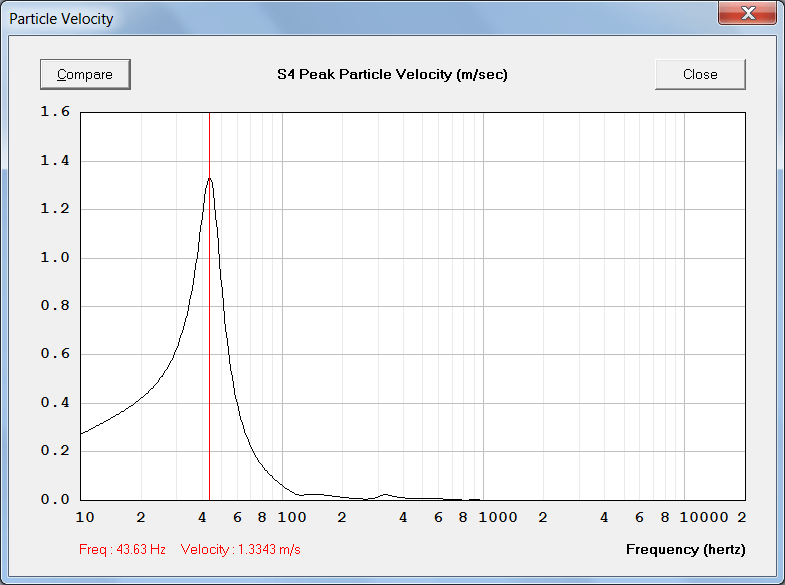Click the peak of the velocity curve
The height and width of the screenshot is (585, 785).
coord(210,178)
